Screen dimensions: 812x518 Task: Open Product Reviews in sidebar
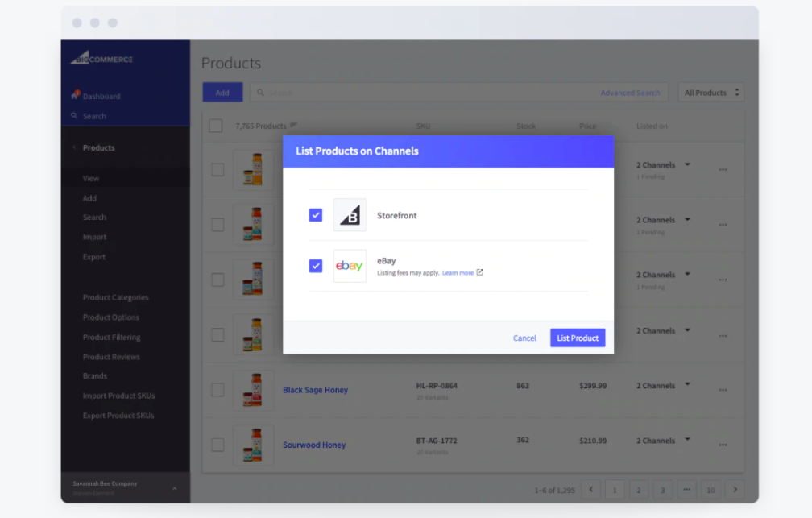111,356
